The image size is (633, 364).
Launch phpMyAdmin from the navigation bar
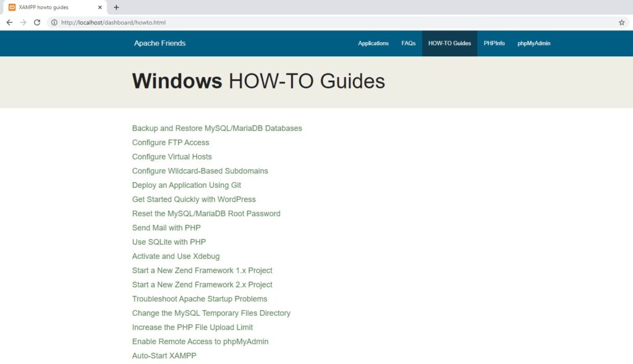click(533, 43)
